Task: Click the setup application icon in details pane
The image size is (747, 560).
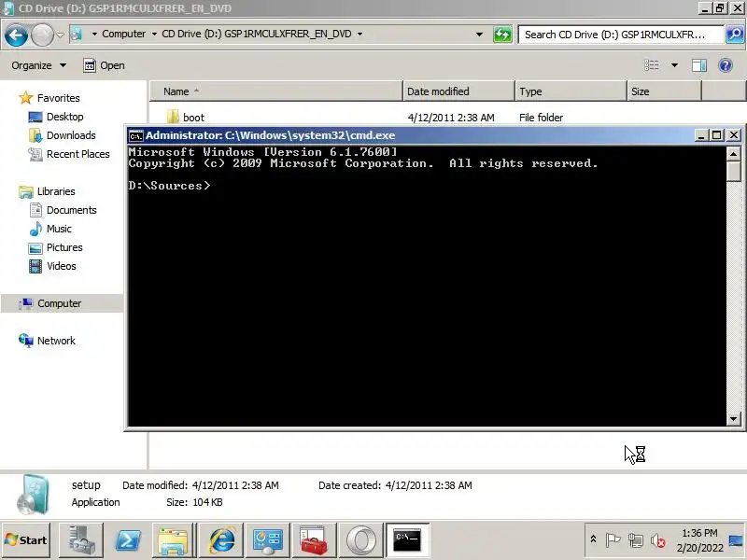Action: (x=34, y=495)
